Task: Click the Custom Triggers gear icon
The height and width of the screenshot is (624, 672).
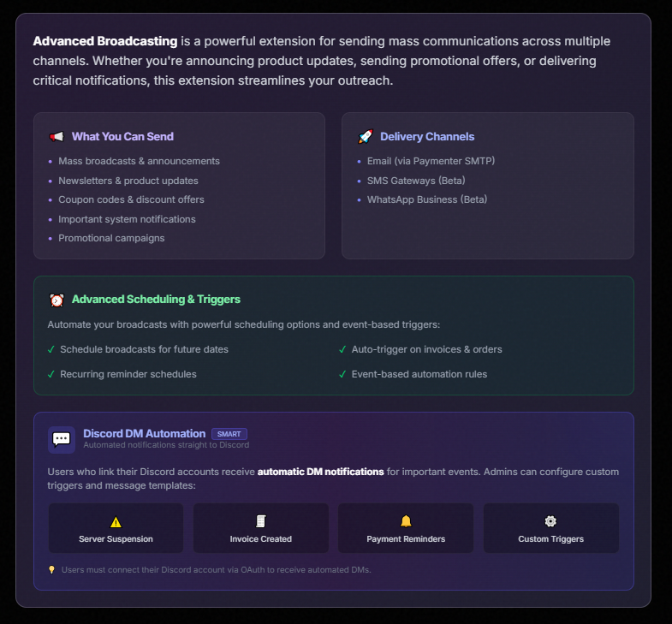Action: tap(550, 521)
